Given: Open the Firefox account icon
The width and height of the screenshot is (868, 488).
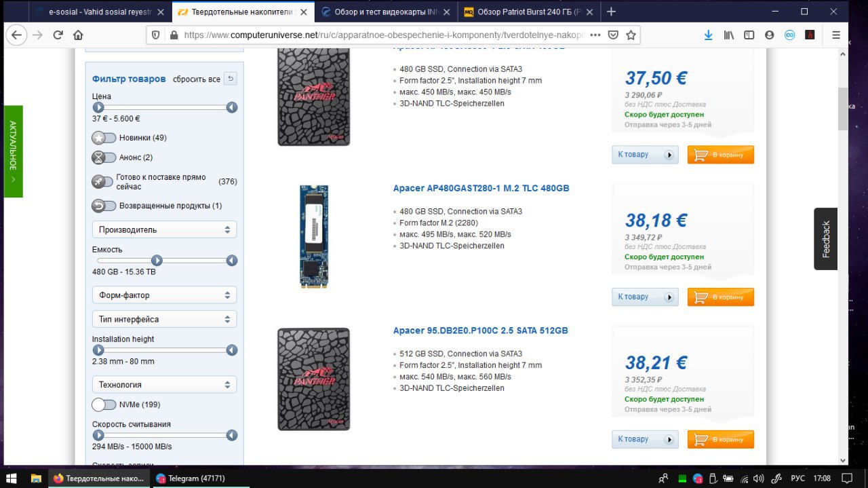Looking at the screenshot, I should (769, 35).
